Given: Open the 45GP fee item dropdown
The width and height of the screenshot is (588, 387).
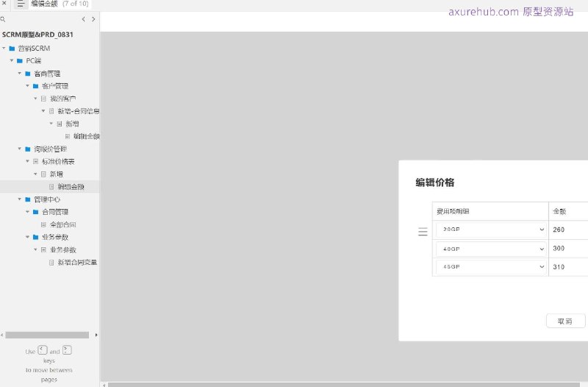Looking at the screenshot, I should [490, 267].
